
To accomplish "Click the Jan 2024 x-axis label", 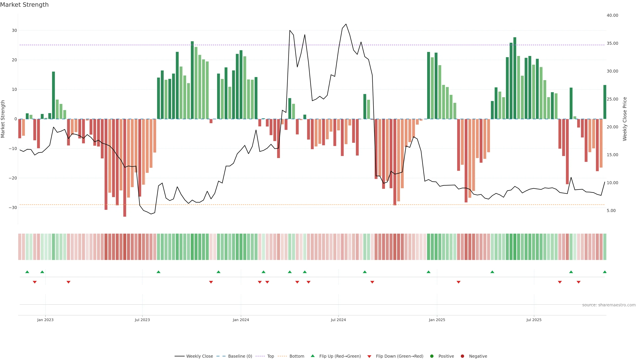I will pyautogui.click(x=241, y=320).
